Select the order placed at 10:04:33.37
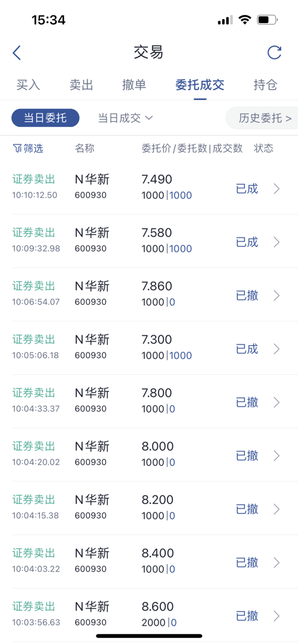 pos(149,401)
